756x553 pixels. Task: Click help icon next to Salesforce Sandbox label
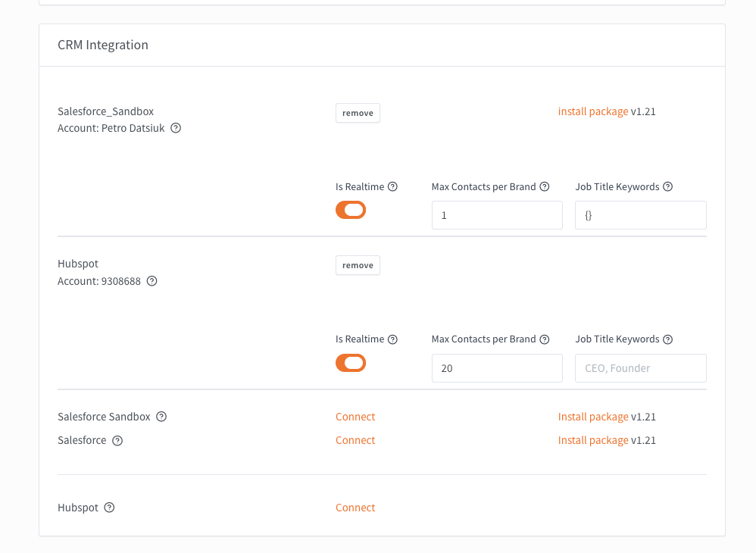161,417
